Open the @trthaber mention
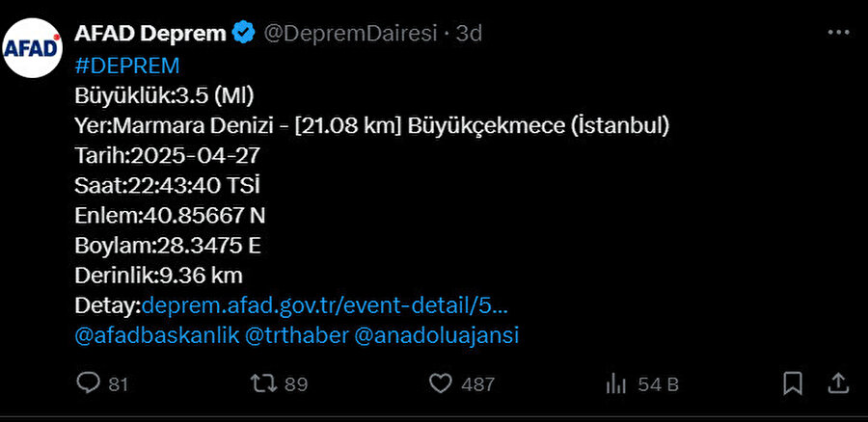 [x=296, y=335]
